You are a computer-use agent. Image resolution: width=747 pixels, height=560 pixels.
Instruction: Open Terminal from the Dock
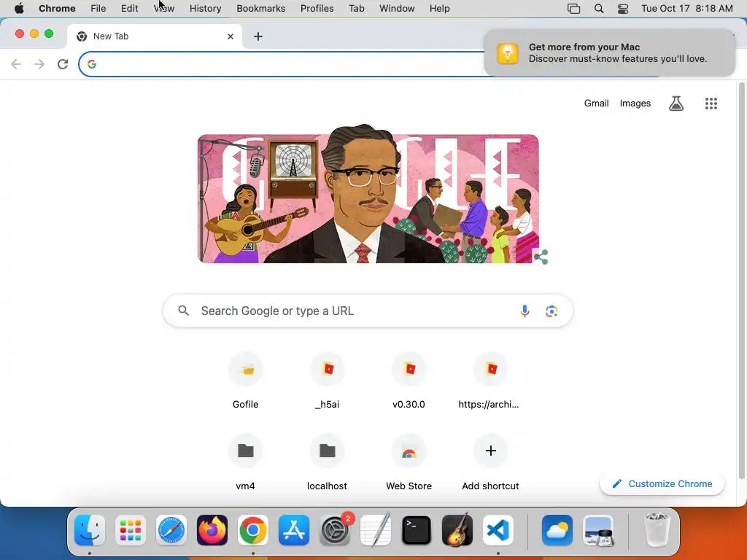[417, 530]
